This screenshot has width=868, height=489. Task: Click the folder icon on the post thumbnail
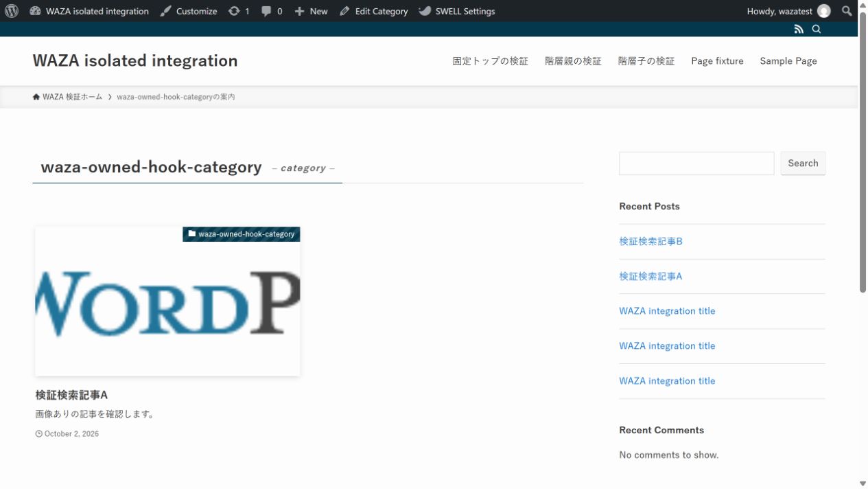pyautogui.click(x=192, y=234)
